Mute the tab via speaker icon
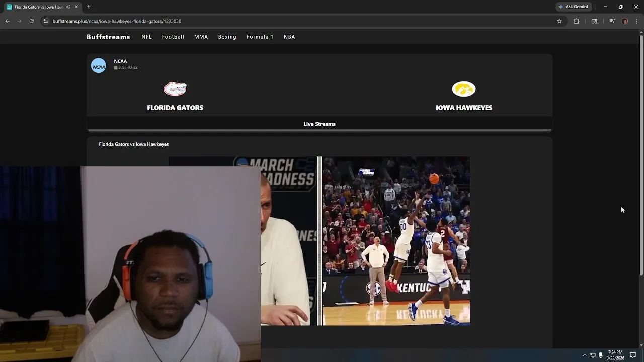The width and height of the screenshot is (644, 362). [68, 7]
